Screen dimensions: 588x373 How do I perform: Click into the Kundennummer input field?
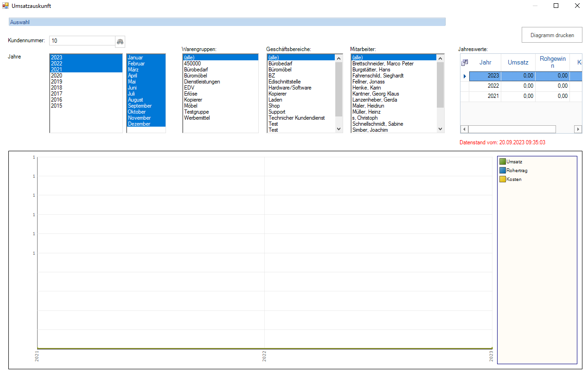pos(82,41)
